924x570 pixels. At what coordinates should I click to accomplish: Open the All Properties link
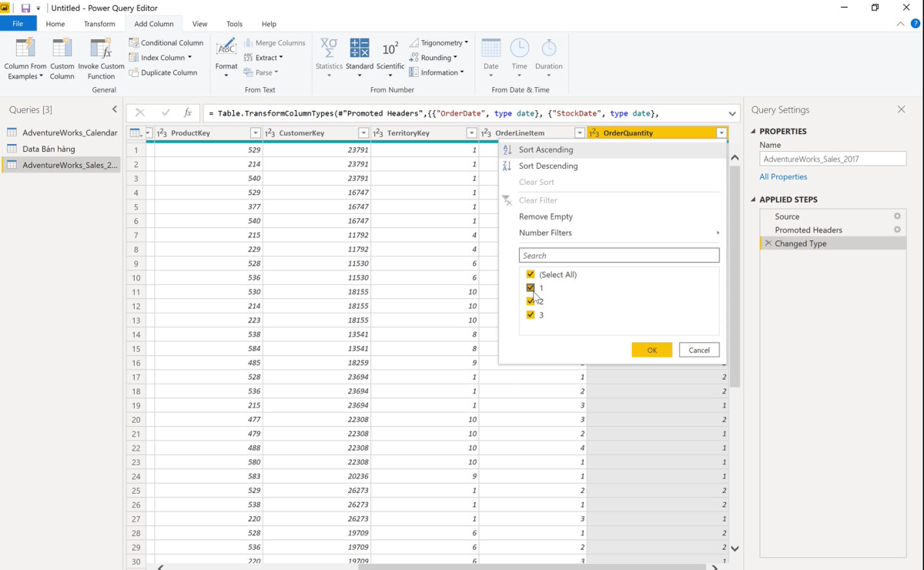783,176
